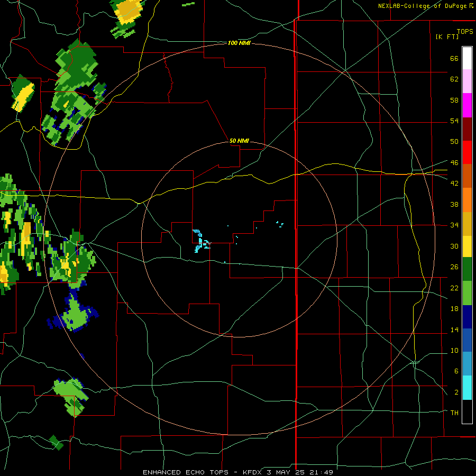Click the cyan 2 kft legend swatch
Screen dimensions: 476x476
coord(467,388)
